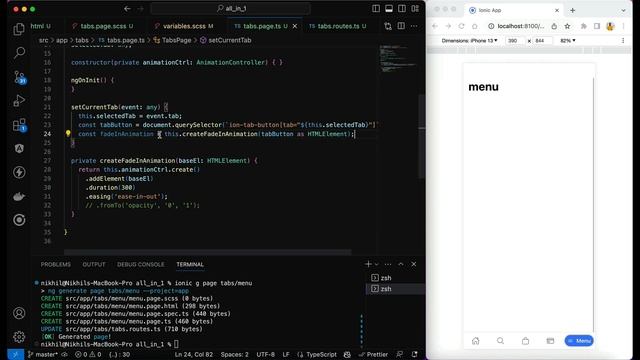Viewport: 640px width, 360px height.
Task: Open the Ionic lightning bolt extension
Action: coord(19,172)
